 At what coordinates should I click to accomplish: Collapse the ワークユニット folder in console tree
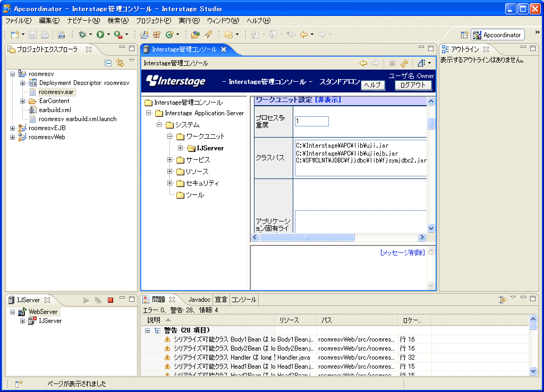tap(169, 137)
